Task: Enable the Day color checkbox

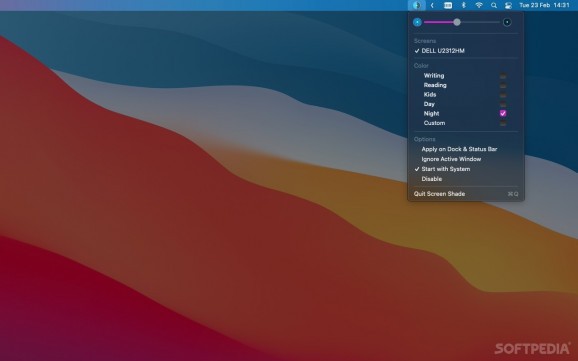Action: coord(503,104)
